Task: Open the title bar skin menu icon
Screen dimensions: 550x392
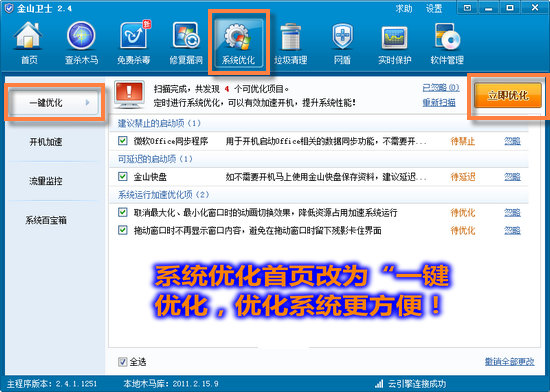Action: [x=467, y=8]
